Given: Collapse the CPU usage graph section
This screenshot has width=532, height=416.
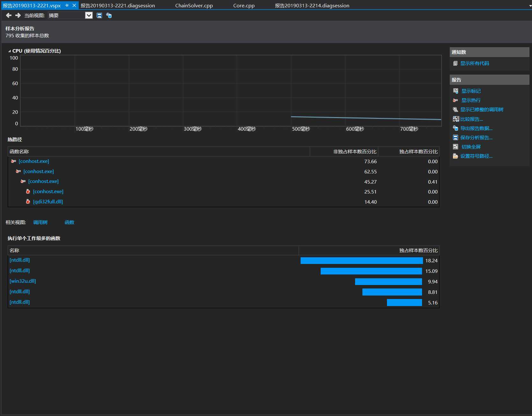Looking at the screenshot, I should [10, 51].
